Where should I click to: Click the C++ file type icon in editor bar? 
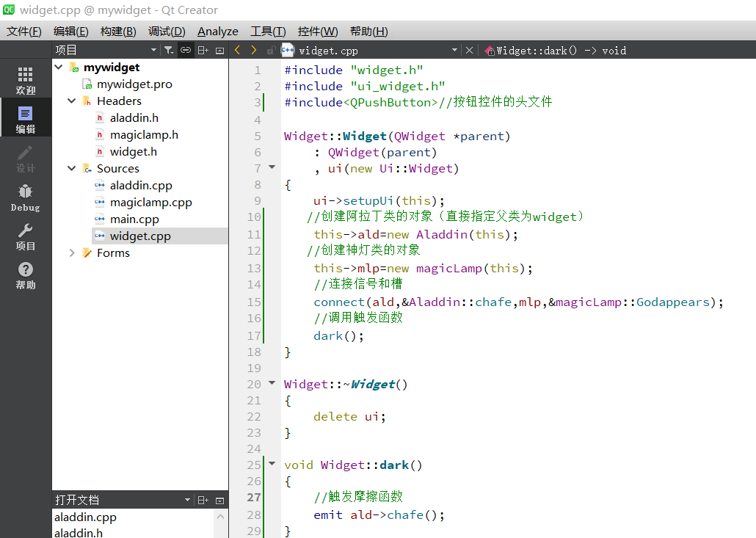pyautogui.click(x=288, y=50)
